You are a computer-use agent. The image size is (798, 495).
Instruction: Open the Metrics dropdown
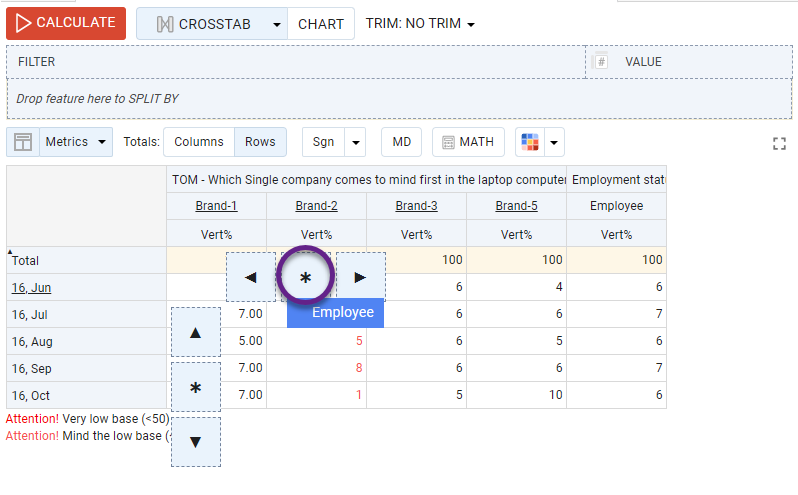76,142
